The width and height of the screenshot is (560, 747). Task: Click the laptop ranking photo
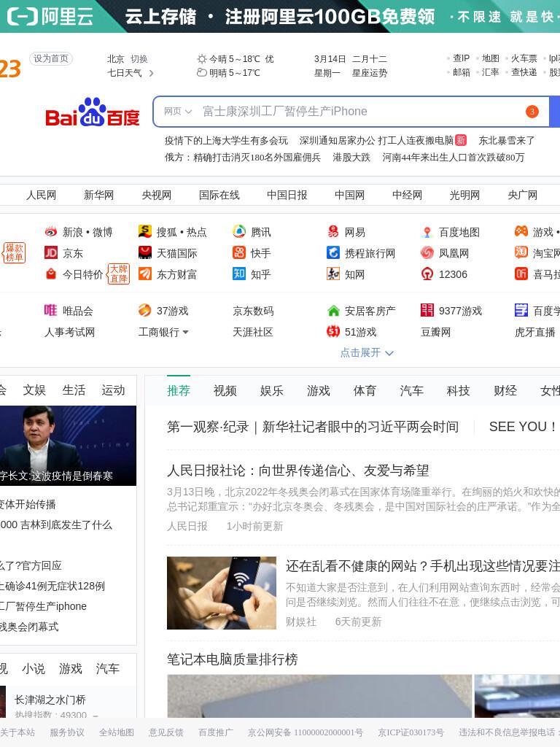(x=319, y=696)
